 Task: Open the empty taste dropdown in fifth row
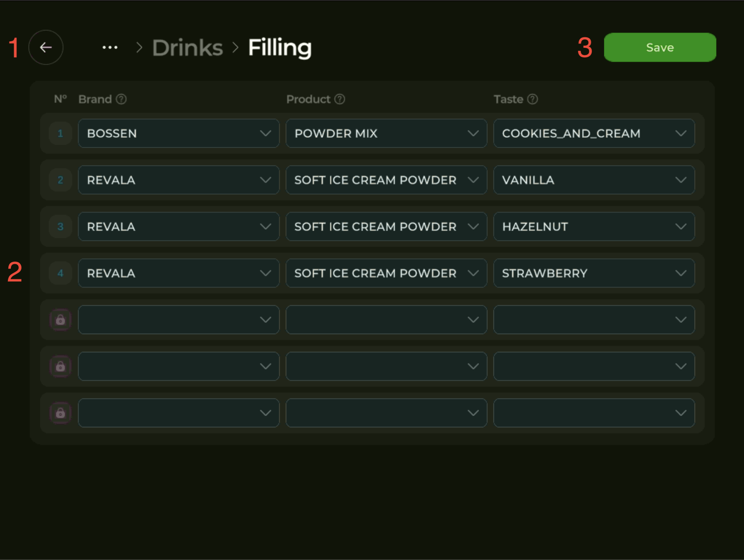click(594, 320)
